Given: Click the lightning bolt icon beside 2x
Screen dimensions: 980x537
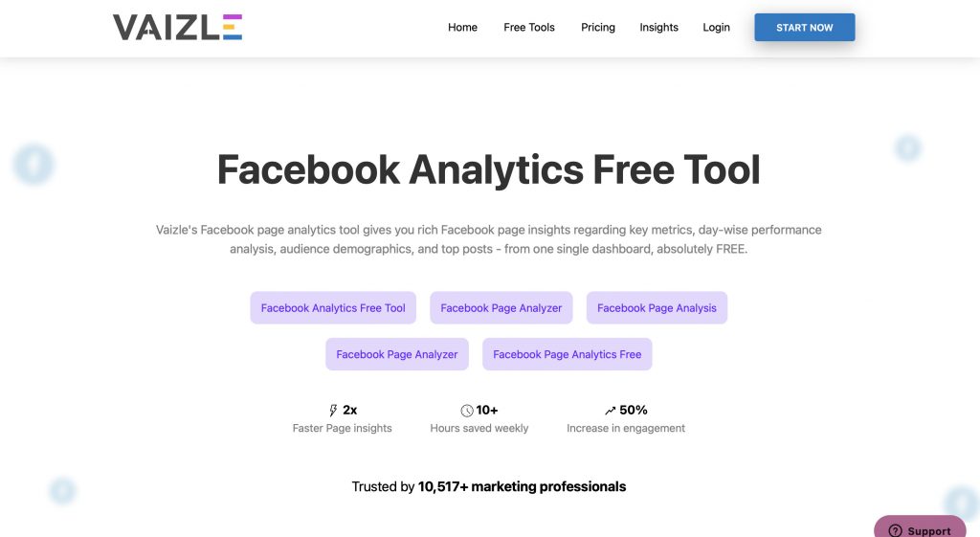Looking at the screenshot, I should (333, 410).
